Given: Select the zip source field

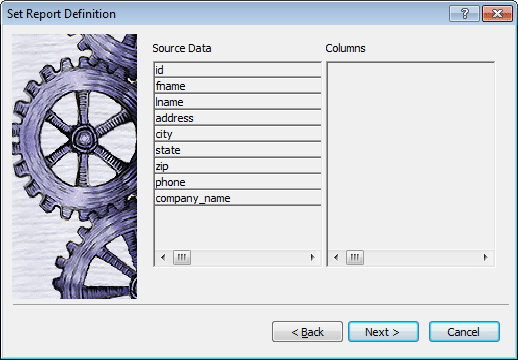Looking at the screenshot, I should coord(238,166).
